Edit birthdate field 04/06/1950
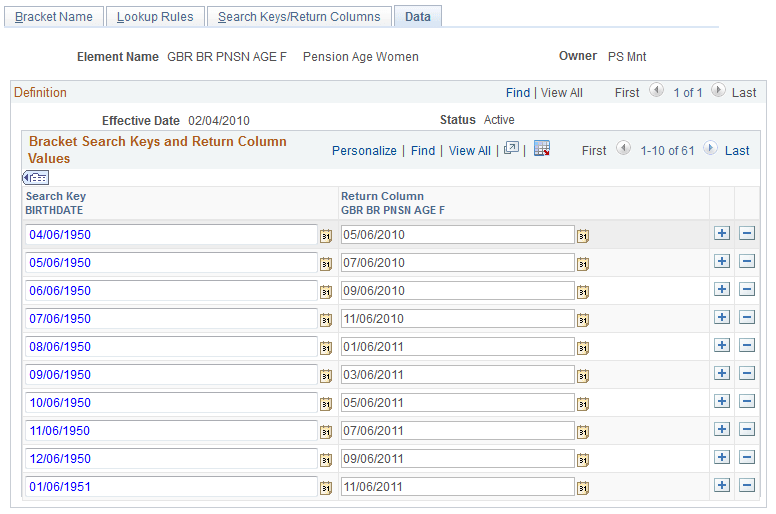 pyautogui.click(x=171, y=234)
